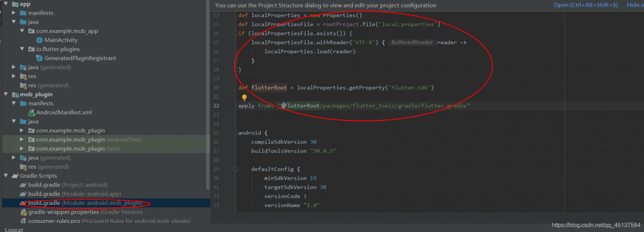This screenshot has width=644, height=232.
Task: Click the AndroidManifest.xml file icon
Action: click(32, 113)
